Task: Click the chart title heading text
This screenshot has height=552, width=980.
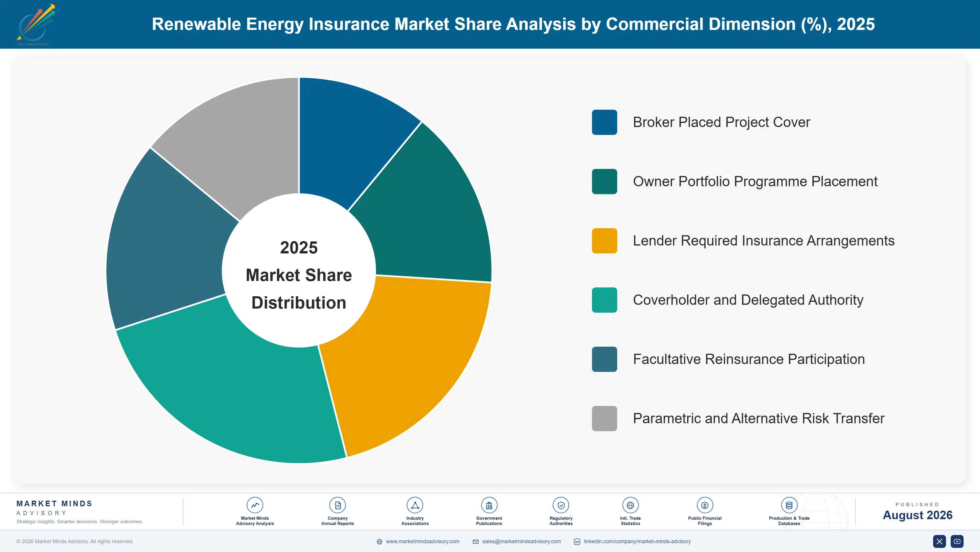Action: click(x=513, y=24)
